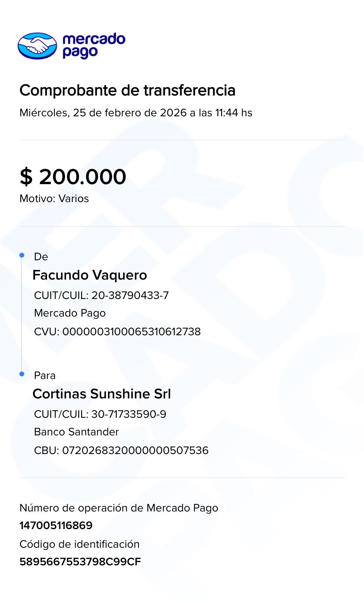The width and height of the screenshot is (364, 603).
Task: Select the $ 200.000 amount
Action: [73, 177]
